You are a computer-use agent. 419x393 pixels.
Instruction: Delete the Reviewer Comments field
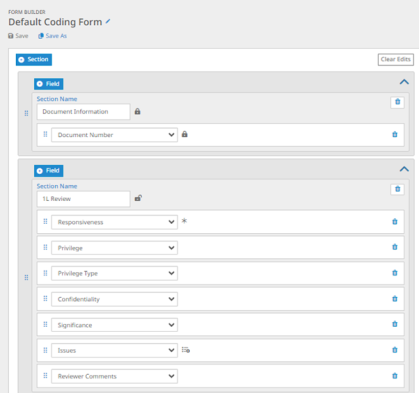[x=395, y=376]
